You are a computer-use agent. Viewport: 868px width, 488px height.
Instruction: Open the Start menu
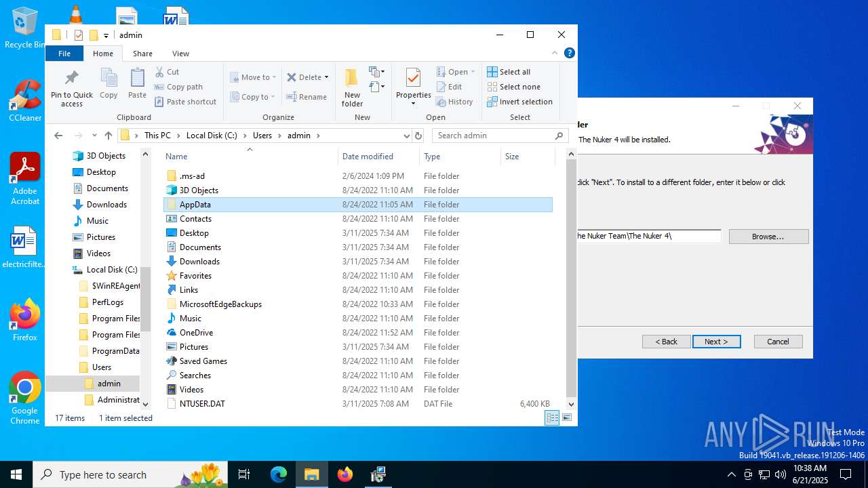pos(16,474)
